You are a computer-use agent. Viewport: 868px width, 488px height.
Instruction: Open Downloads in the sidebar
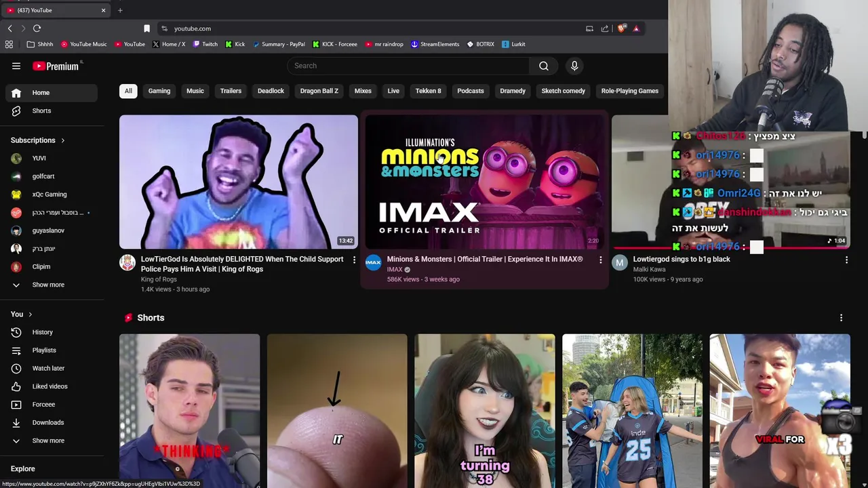click(x=52, y=422)
